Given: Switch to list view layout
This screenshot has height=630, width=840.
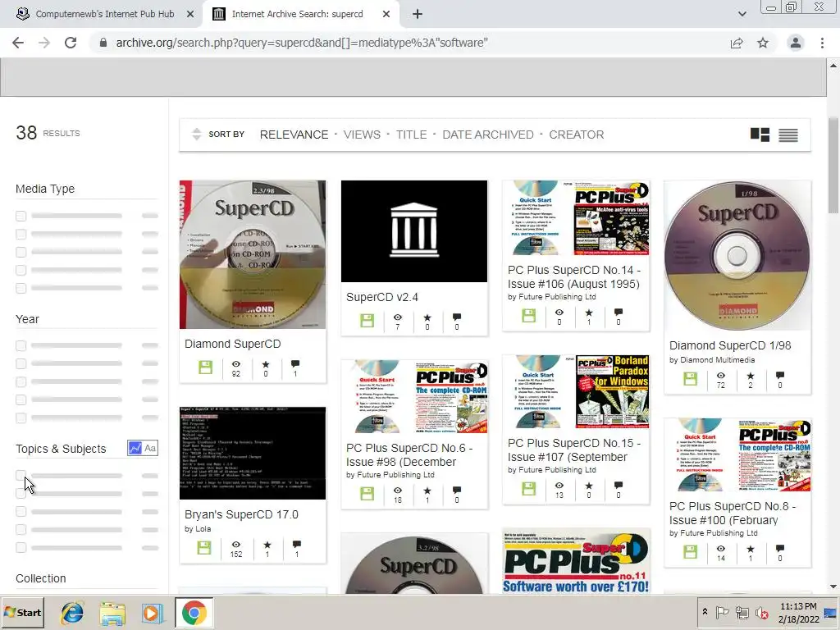Looking at the screenshot, I should point(788,135).
